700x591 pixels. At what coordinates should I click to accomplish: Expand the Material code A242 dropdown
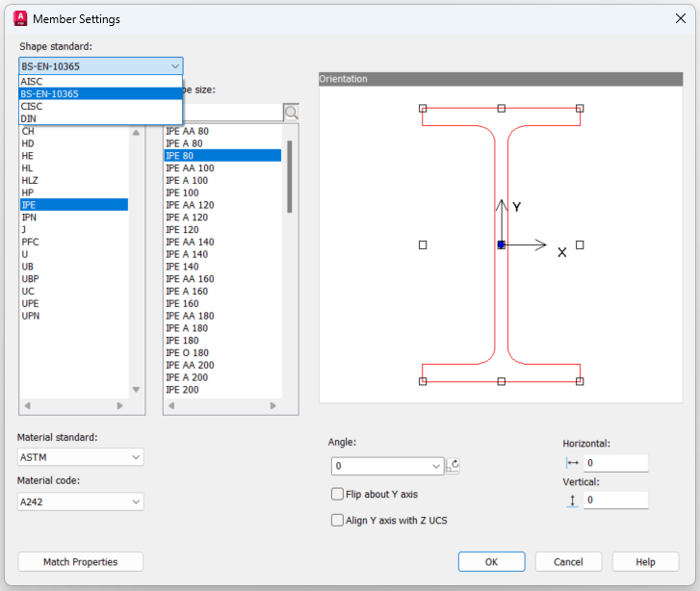80,501
